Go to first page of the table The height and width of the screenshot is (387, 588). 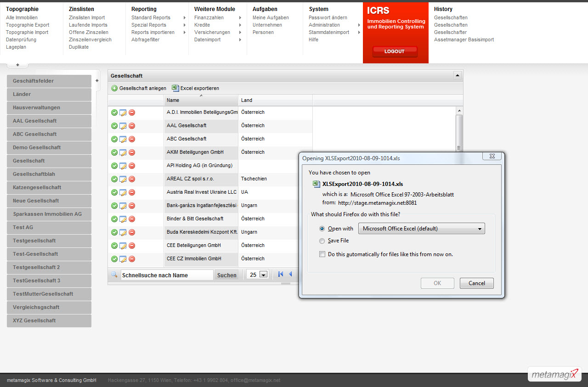[x=281, y=275]
